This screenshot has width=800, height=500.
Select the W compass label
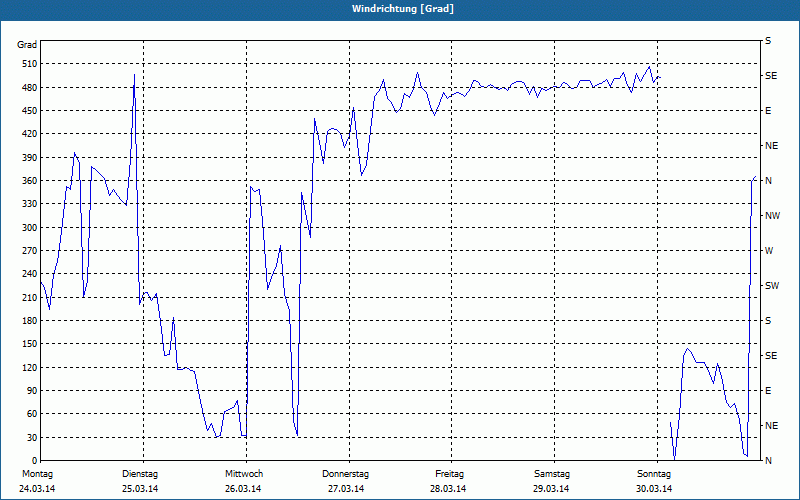coord(769,251)
